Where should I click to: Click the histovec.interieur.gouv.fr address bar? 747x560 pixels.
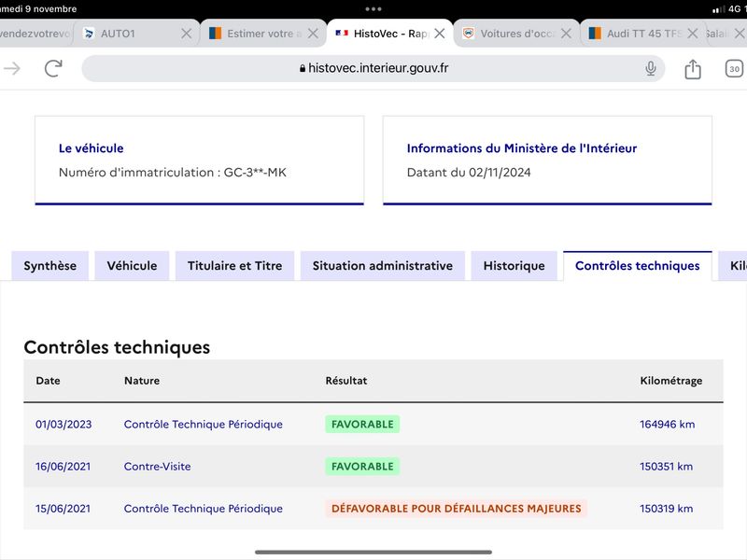click(x=373, y=68)
